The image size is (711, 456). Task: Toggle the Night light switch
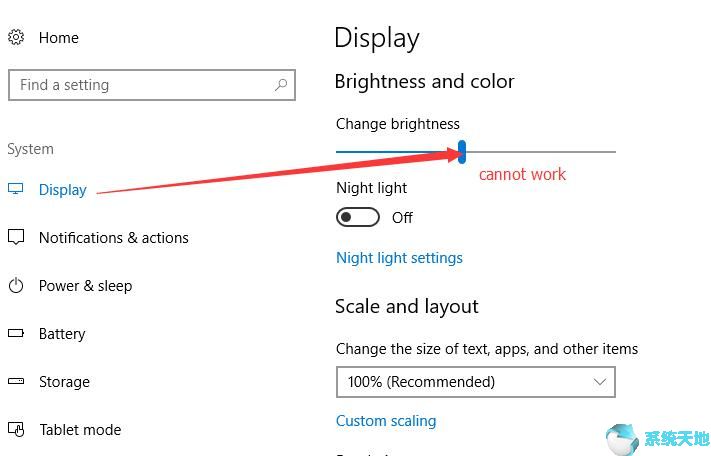[x=358, y=217]
